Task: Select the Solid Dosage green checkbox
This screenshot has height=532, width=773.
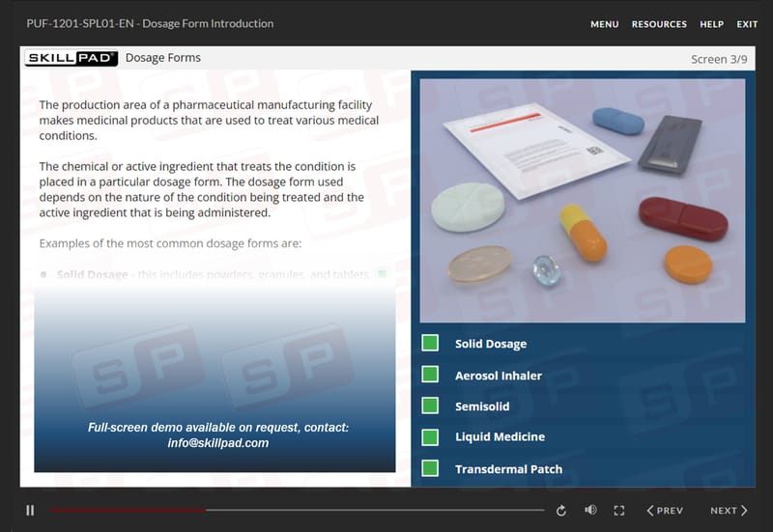Action: (430, 343)
